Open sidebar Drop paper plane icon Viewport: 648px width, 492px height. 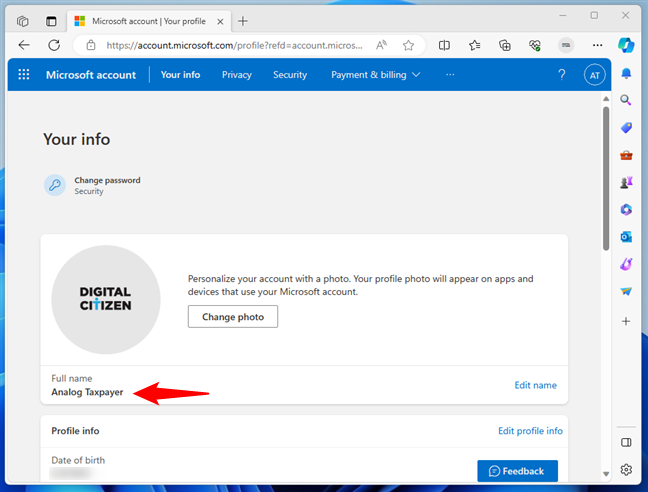click(x=626, y=292)
